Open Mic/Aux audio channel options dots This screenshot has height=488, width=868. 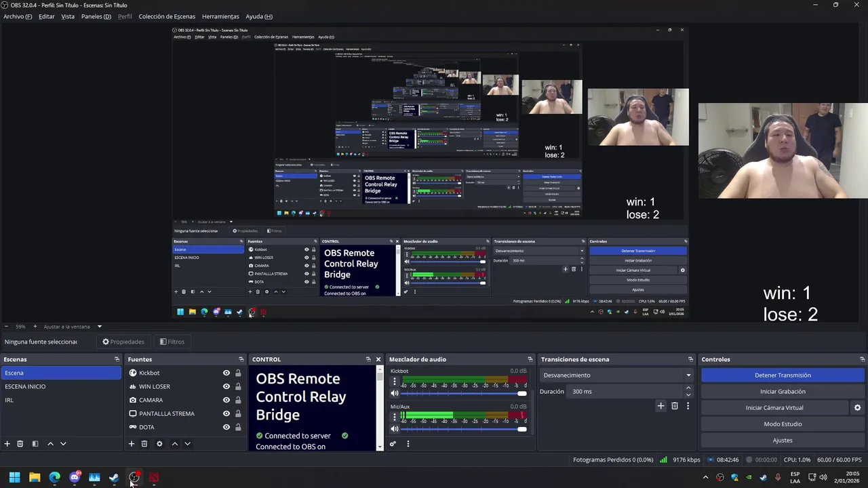(395, 418)
